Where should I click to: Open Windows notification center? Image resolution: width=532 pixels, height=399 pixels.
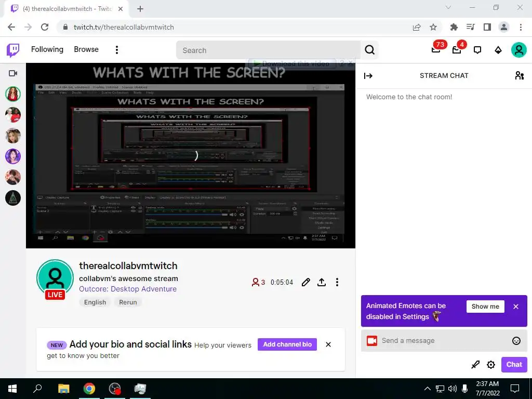coord(515,389)
